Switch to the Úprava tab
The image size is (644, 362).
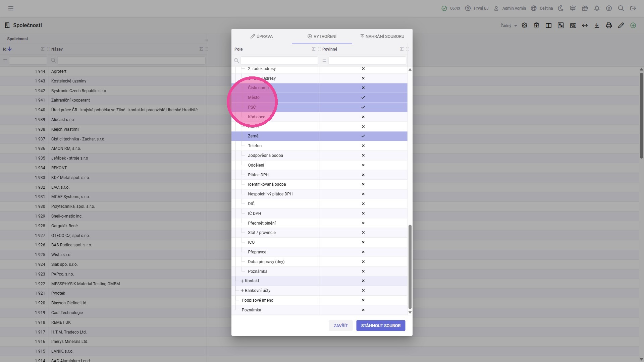coord(262,36)
